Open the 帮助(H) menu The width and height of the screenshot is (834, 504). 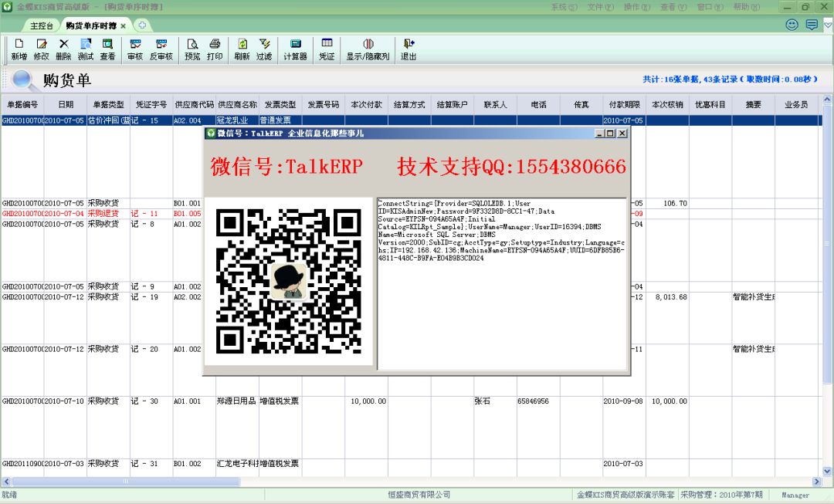747,7
